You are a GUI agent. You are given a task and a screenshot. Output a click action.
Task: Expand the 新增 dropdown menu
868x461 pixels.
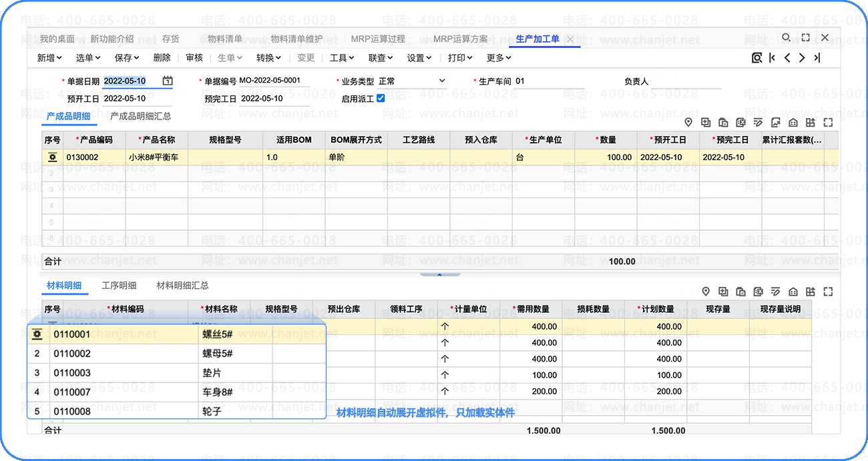tap(49, 58)
